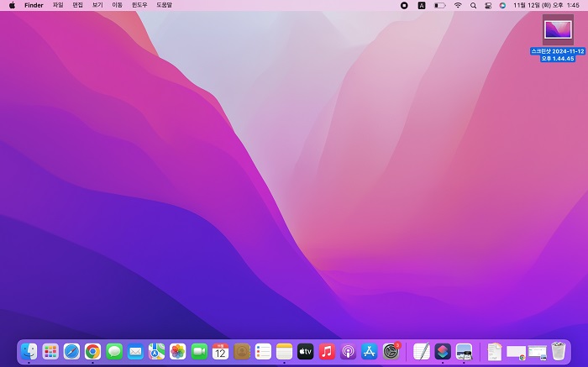Open Maps from the Dock
588x367 pixels.
[156, 352]
